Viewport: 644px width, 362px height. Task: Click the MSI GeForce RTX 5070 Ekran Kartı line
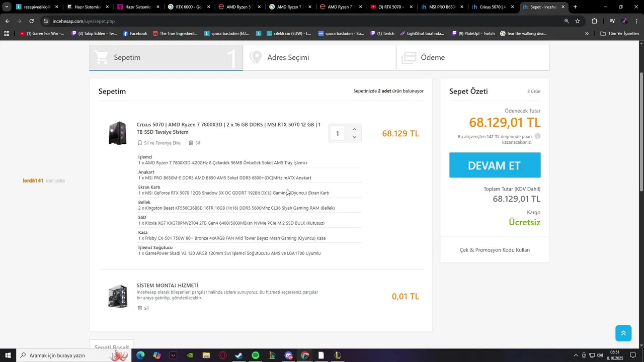pyautogui.click(x=234, y=193)
